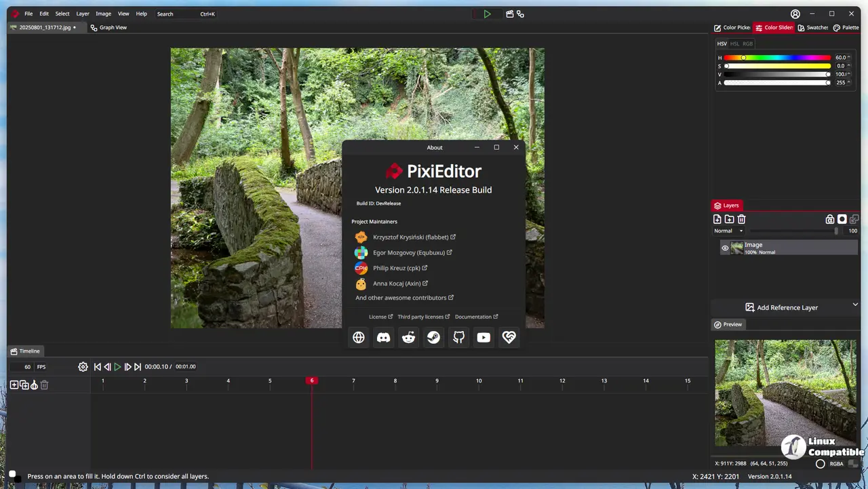The height and width of the screenshot is (489, 868).
Task: Open the Normal blend mode dropdown
Action: (x=728, y=231)
